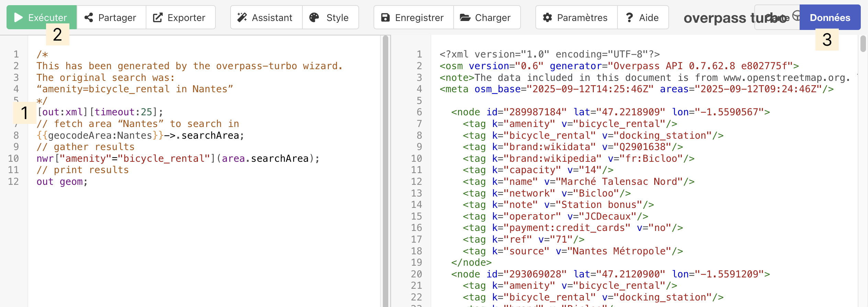This screenshot has width=868, height=307.
Task: Click the brand:wikidata Q2901638 tag line
Action: coord(573,147)
